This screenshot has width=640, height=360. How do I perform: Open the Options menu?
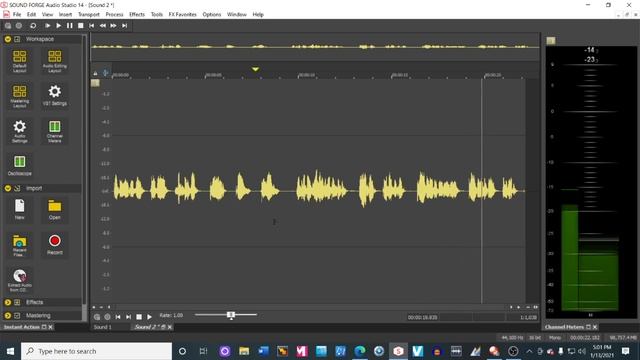coord(212,14)
